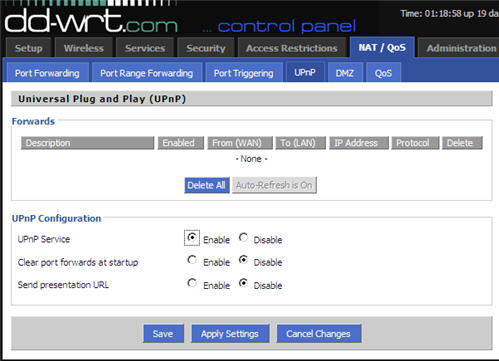Open the DMZ subtab
The height and width of the screenshot is (361, 499).
tap(345, 72)
